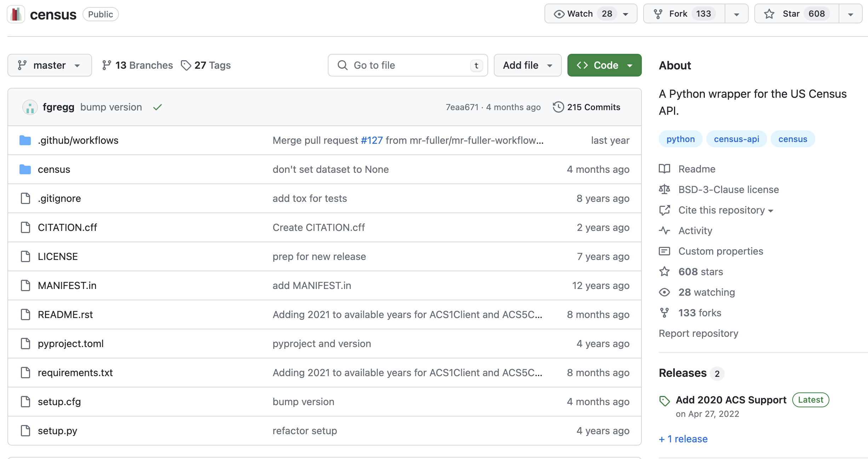Screen dimensions: 868x459
Task: Expand the Fork options dropdown arrow
Action: (x=737, y=14)
